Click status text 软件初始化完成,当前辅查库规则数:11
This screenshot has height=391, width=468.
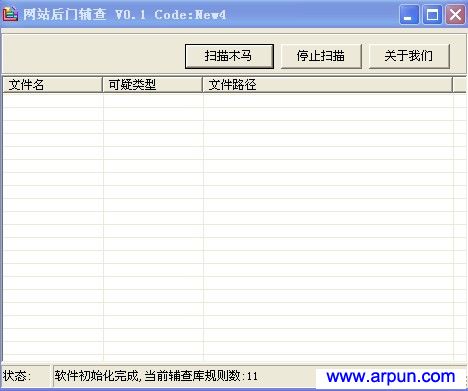(x=156, y=376)
